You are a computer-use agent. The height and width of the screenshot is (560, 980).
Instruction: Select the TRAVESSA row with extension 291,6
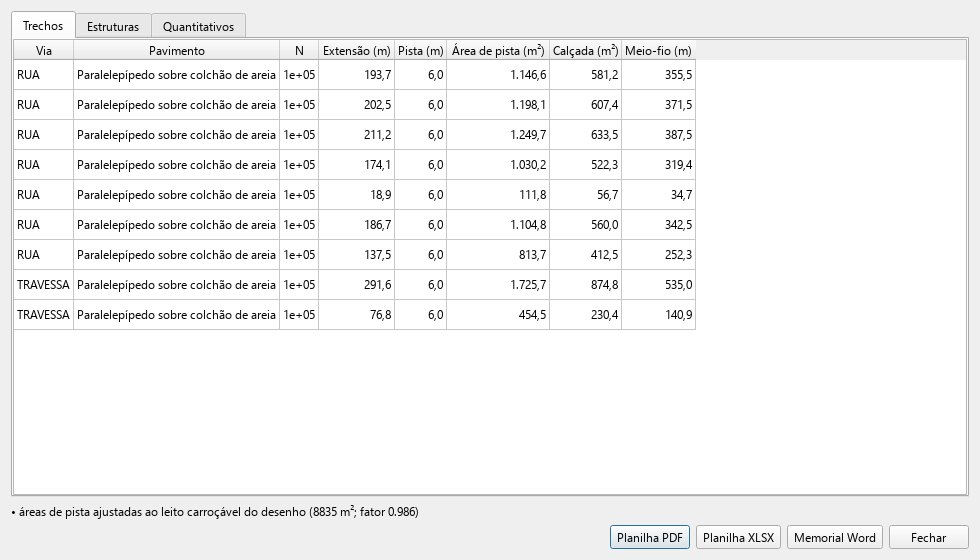click(x=354, y=284)
